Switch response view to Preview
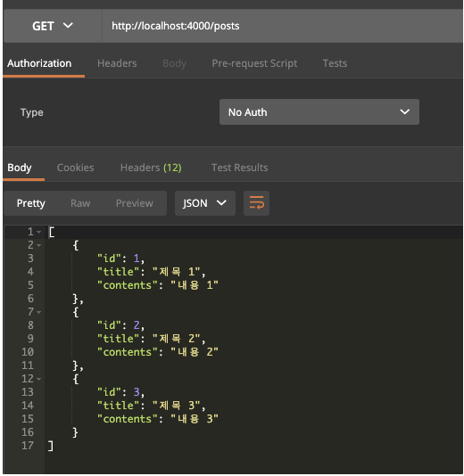The image size is (464, 476). (x=135, y=203)
